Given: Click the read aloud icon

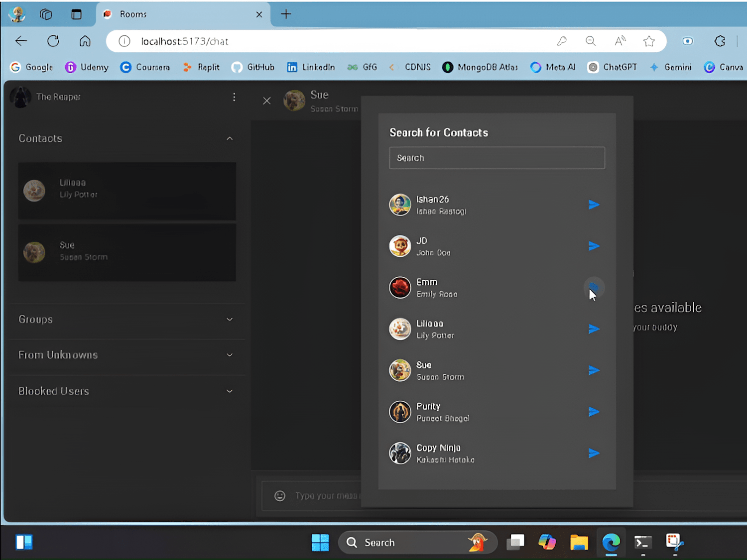Looking at the screenshot, I should coord(620,41).
